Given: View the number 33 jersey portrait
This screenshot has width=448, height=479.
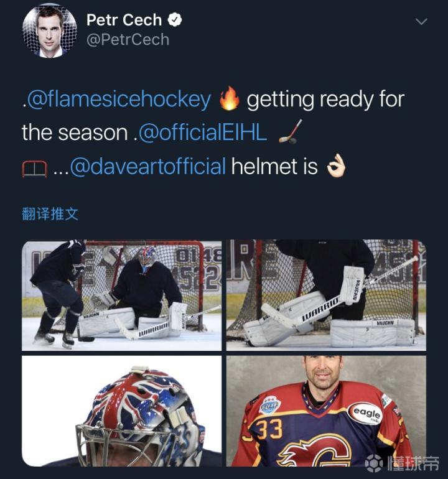Looking at the screenshot, I should click(326, 411).
